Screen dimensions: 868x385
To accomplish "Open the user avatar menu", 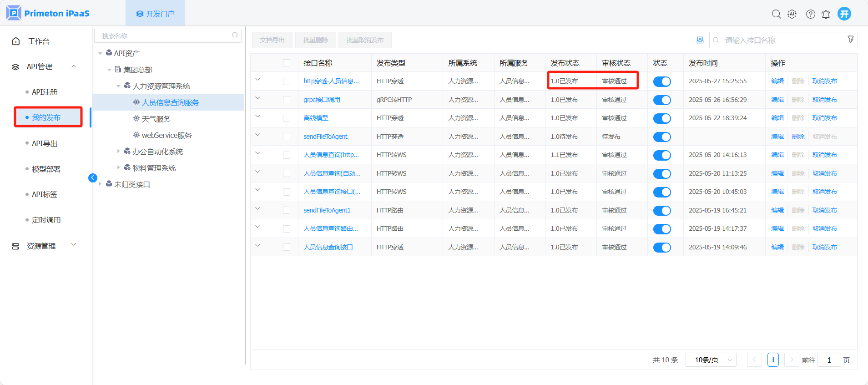I will (x=844, y=14).
